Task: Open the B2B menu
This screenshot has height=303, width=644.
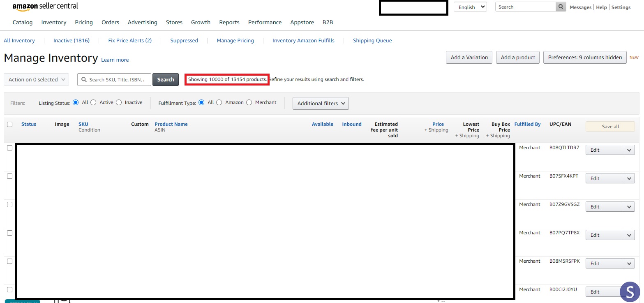Action: click(x=328, y=23)
